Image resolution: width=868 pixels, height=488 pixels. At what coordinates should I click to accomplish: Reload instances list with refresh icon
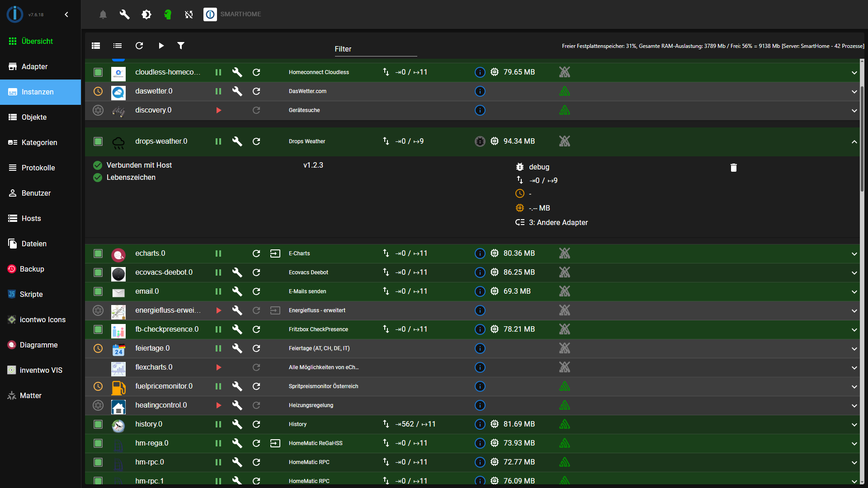tap(139, 46)
